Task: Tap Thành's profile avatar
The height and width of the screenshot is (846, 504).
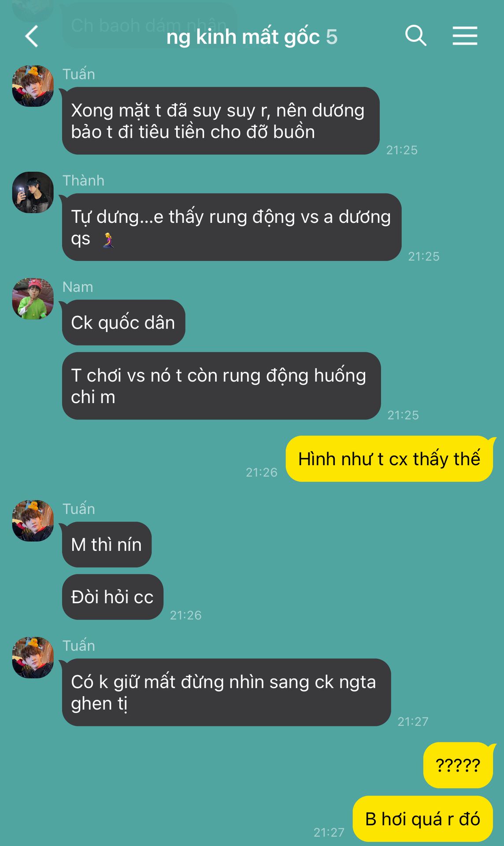Action: pos(33,193)
